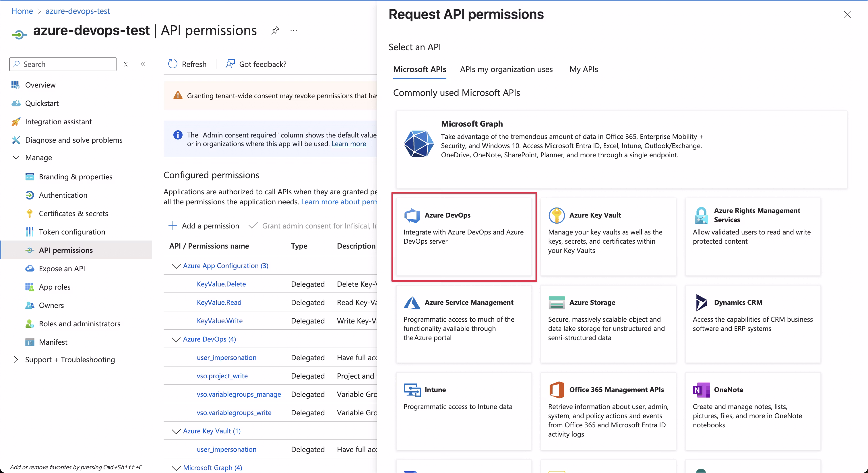
Task: Collapse the Azure Key Vault (1) group
Action: [x=176, y=431]
